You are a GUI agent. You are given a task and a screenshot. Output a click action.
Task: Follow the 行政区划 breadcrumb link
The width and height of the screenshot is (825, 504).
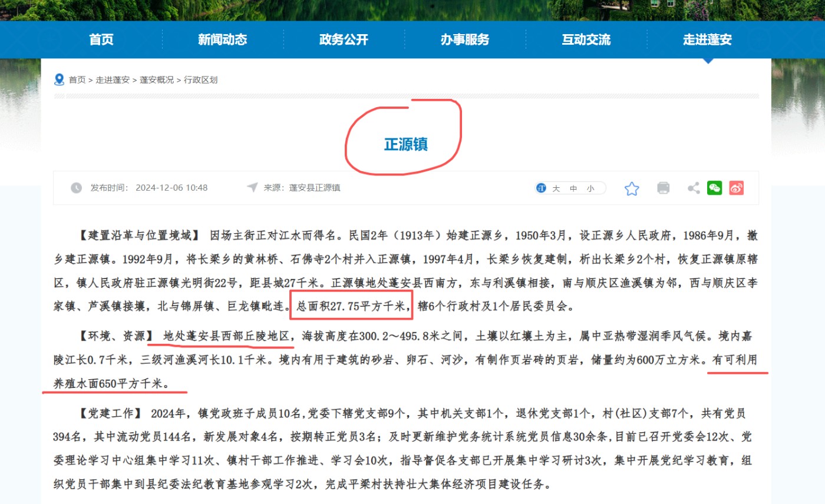coord(200,80)
